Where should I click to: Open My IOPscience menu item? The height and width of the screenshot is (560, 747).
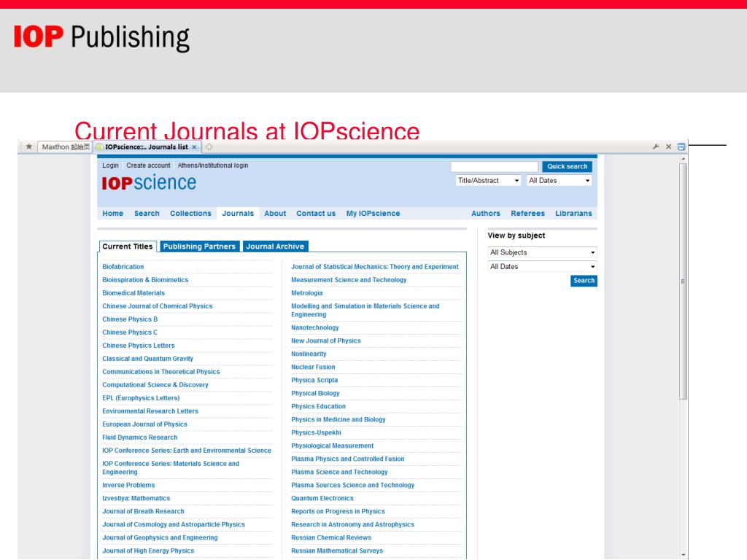[x=373, y=214]
